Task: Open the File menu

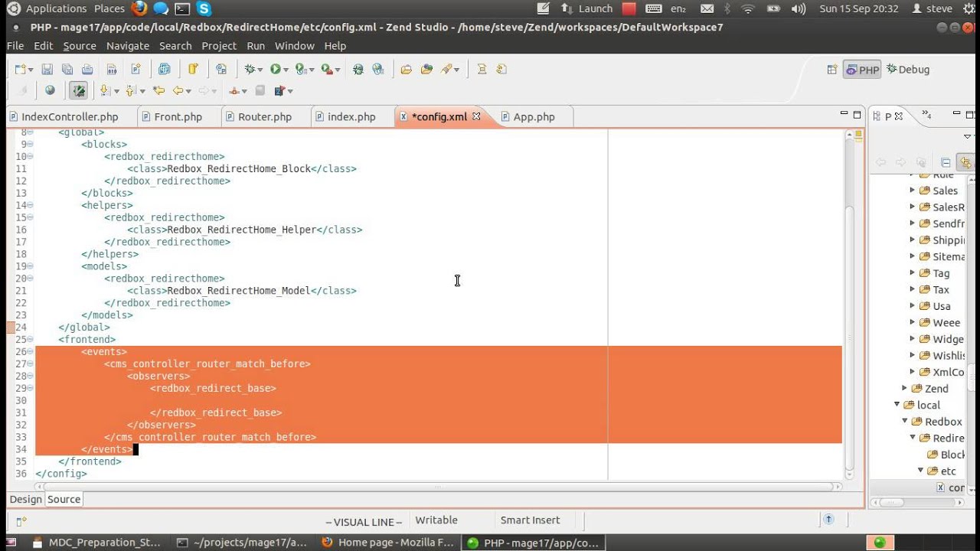Action: [15, 46]
